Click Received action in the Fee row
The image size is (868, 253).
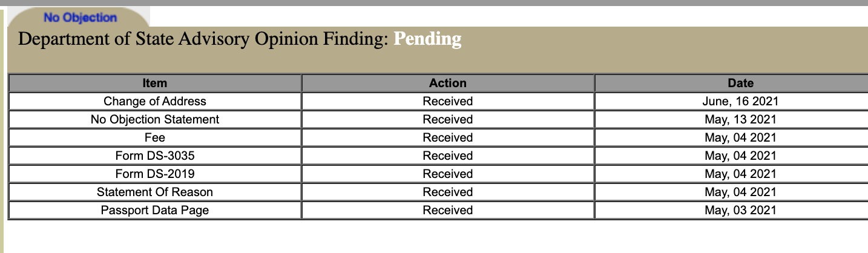click(x=448, y=137)
